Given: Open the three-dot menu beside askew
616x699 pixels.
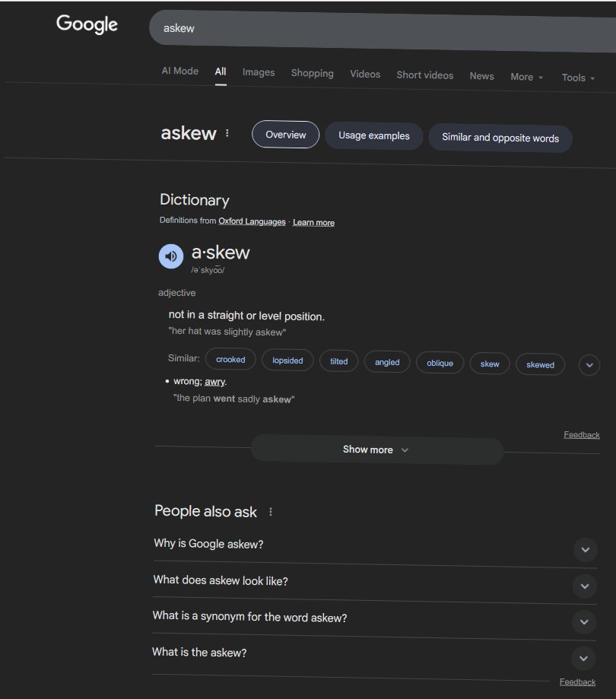Looking at the screenshot, I should (227, 132).
